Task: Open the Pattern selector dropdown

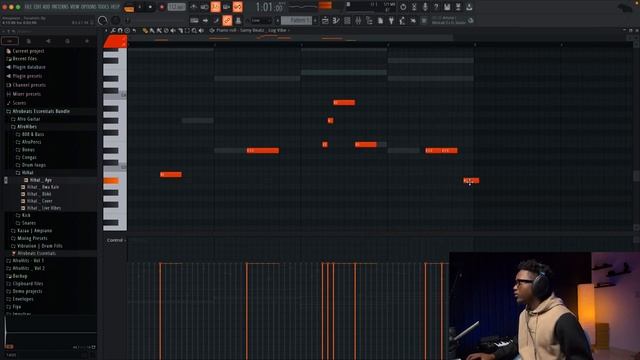Action: point(297,20)
